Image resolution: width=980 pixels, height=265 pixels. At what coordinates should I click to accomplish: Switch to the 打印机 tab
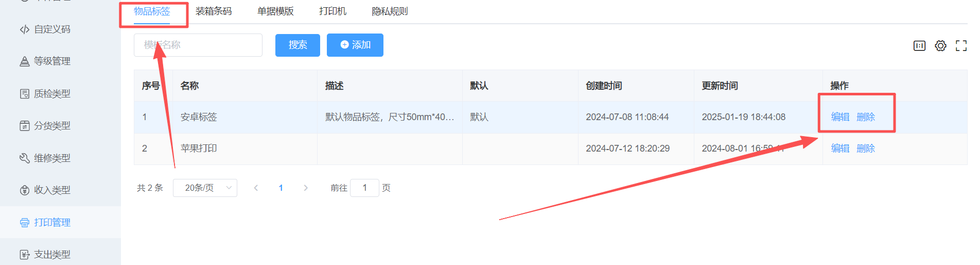click(332, 11)
